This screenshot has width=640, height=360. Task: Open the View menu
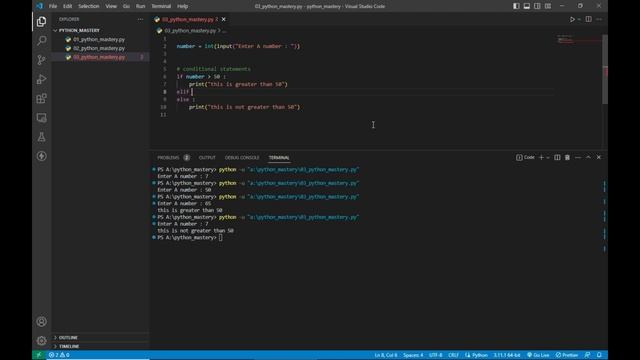click(x=111, y=6)
